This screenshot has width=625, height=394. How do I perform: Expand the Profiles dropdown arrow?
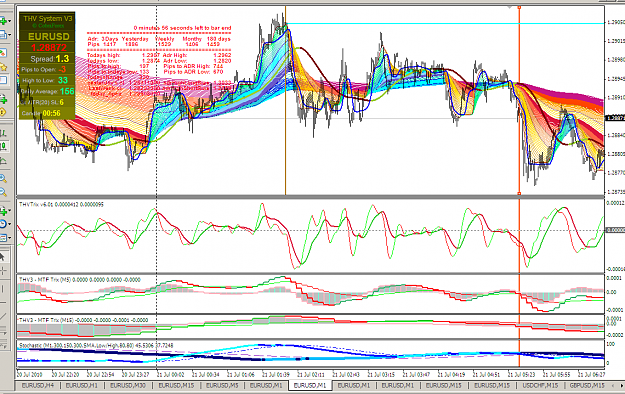point(10,35)
